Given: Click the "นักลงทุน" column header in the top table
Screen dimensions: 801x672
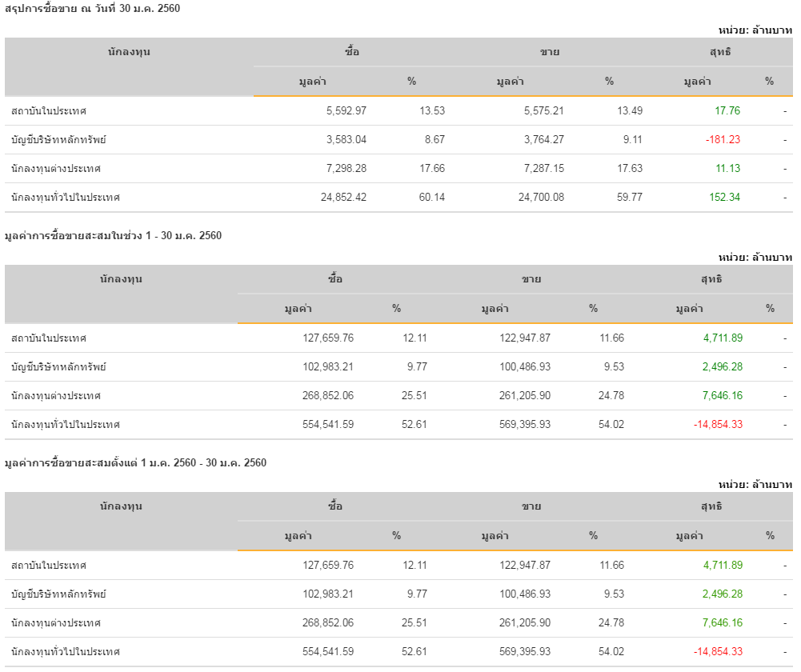Looking at the screenshot, I should [129, 52].
